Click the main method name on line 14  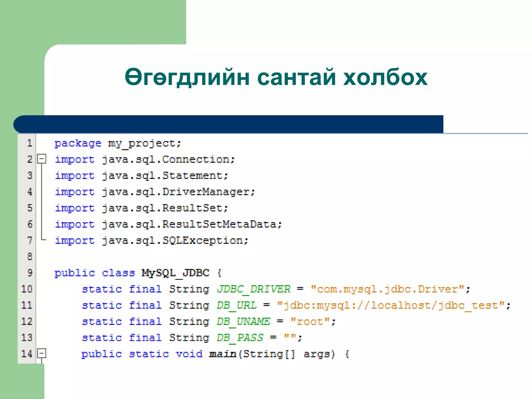(223, 354)
